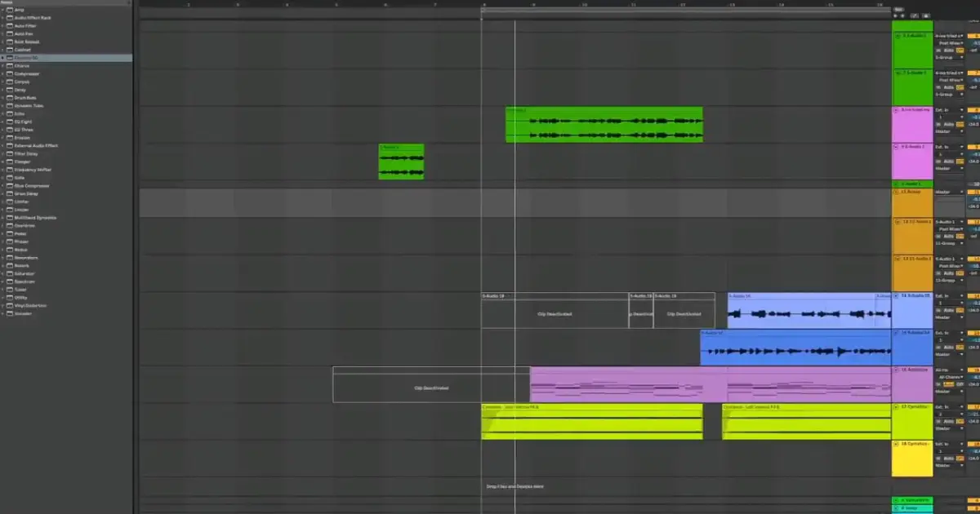980x514 pixels.
Task: Collapse the 11 Group track with its fold button
Action: (898, 192)
